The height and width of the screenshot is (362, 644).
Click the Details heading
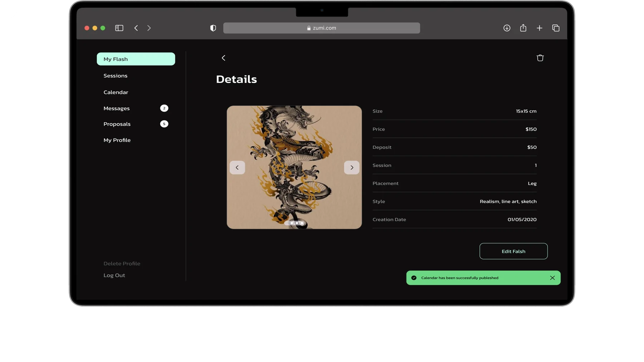tap(236, 79)
